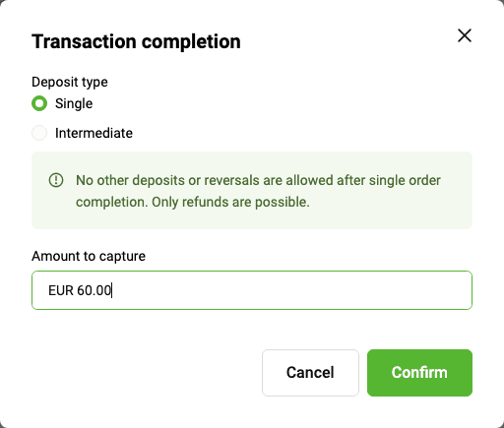
Task: Close the Transaction completion dialog
Action: point(465,35)
